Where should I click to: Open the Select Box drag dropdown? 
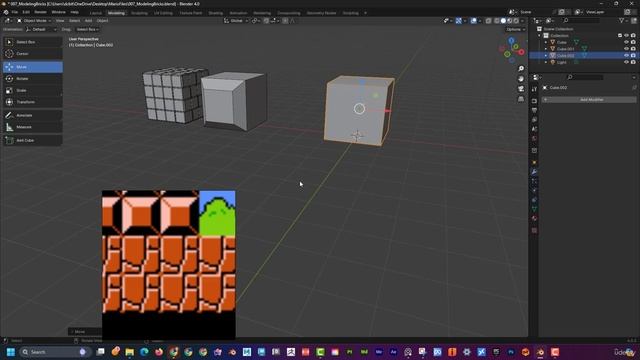(x=87, y=29)
